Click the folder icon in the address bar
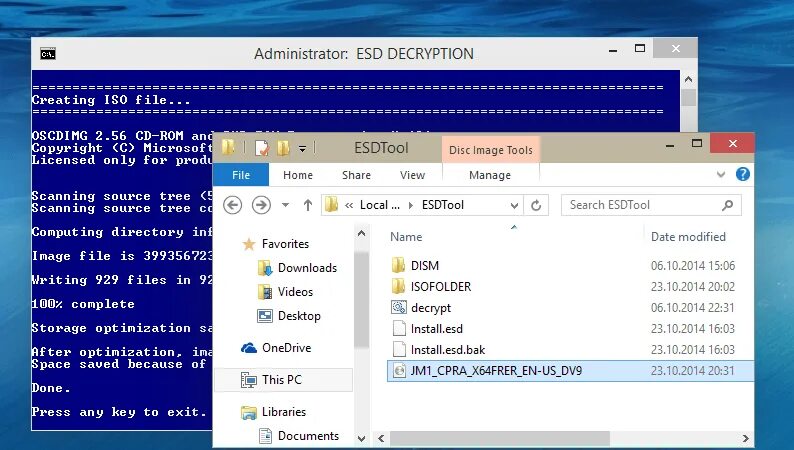 coord(332,204)
